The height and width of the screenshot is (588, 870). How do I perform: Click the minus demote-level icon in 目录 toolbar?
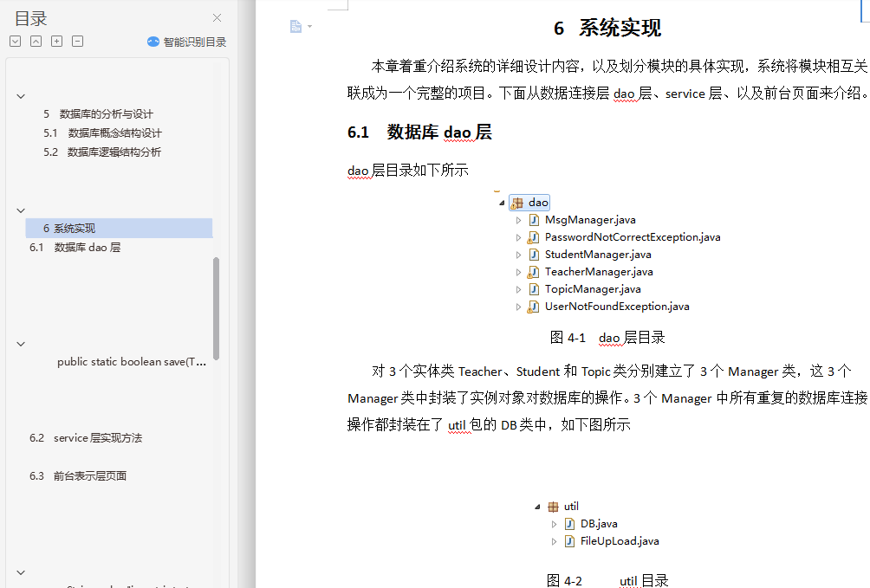click(x=78, y=41)
